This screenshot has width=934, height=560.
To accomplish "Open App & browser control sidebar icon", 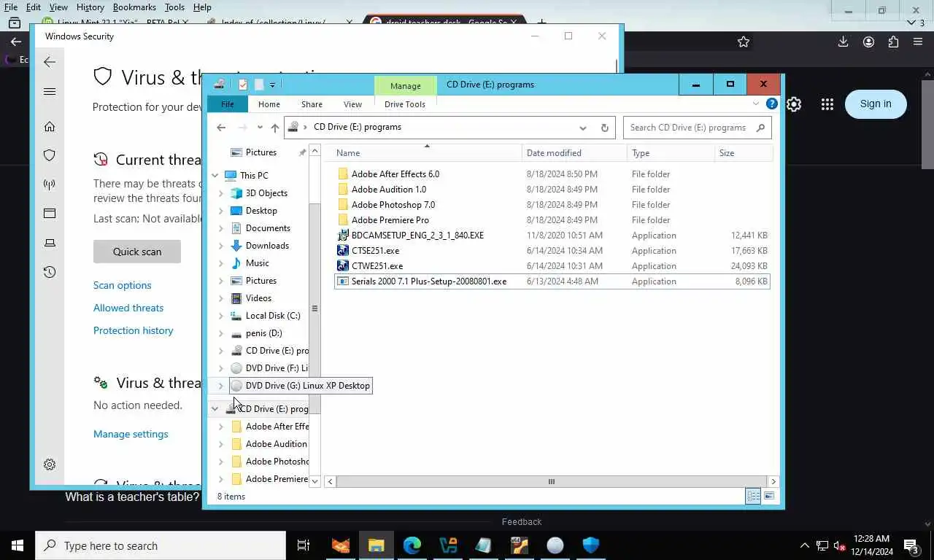I will (50, 214).
